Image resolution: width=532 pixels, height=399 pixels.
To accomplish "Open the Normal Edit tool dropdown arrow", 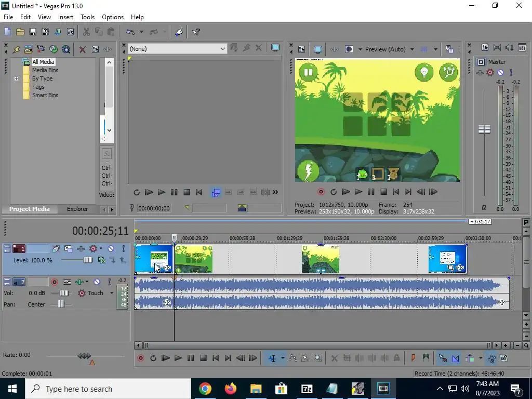I will pos(283,358).
